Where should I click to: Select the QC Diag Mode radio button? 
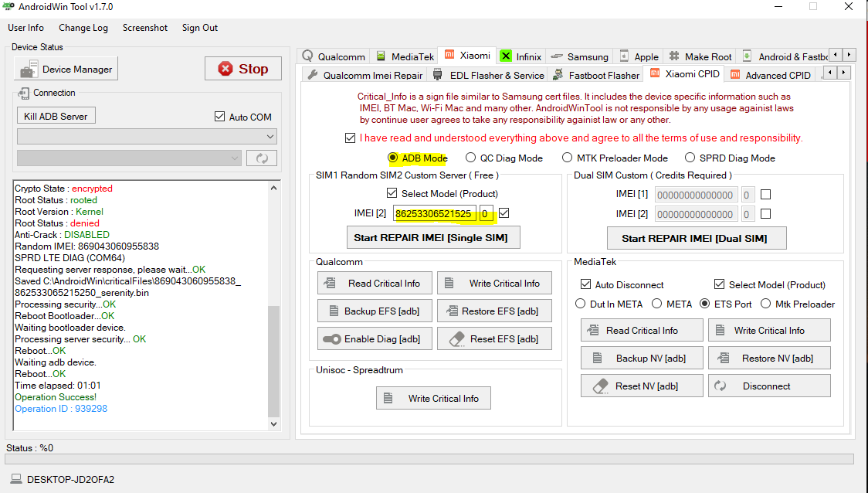(x=470, y=158)
